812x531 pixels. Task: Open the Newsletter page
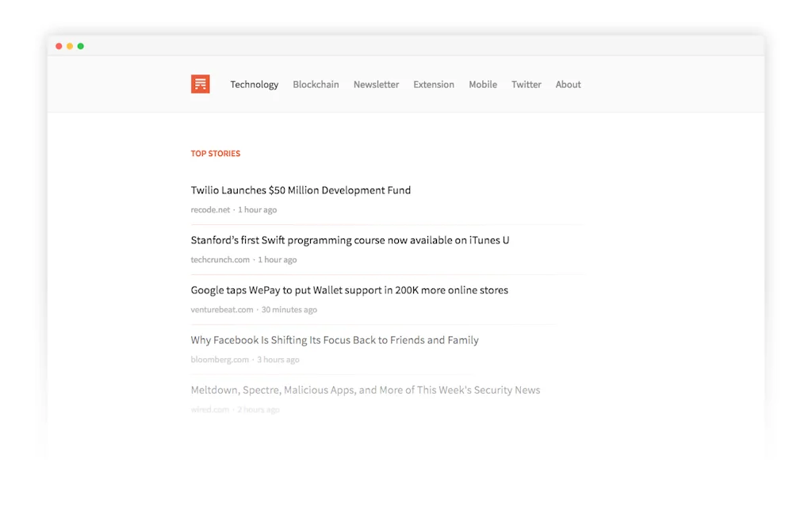[x=376, y=84]
